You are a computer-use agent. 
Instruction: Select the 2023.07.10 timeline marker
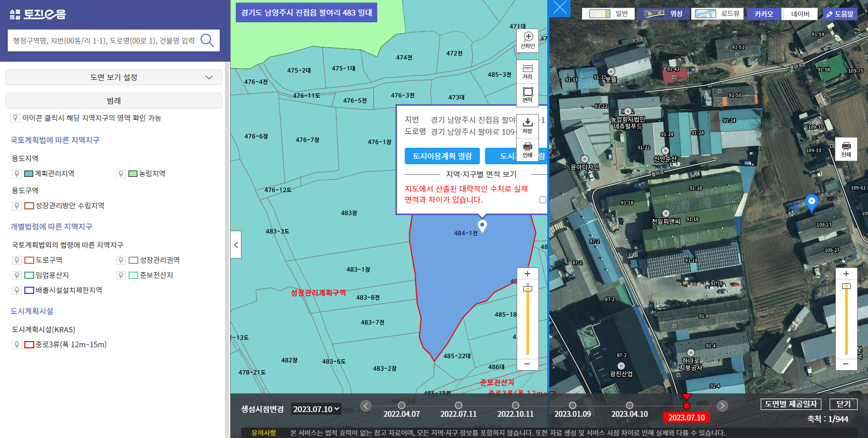(687, 405)
